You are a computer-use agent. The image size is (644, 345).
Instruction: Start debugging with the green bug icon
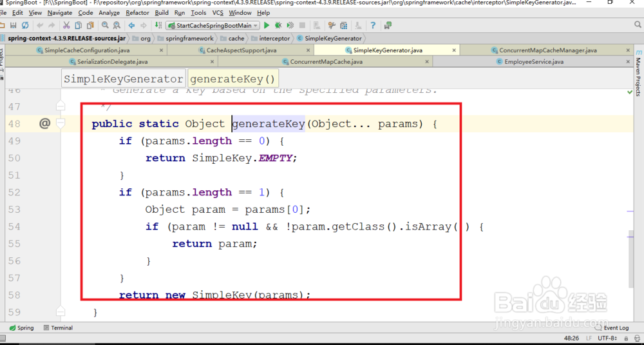coord(278,26)
